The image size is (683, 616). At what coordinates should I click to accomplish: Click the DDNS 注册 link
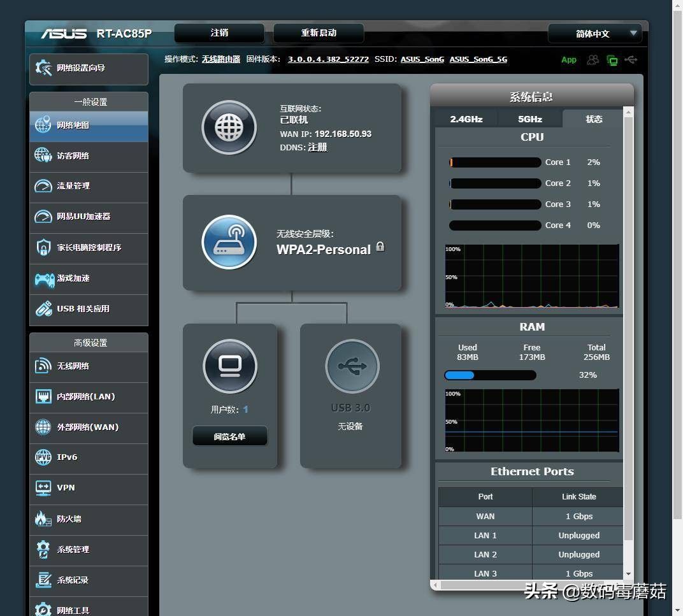pos(317,147)
